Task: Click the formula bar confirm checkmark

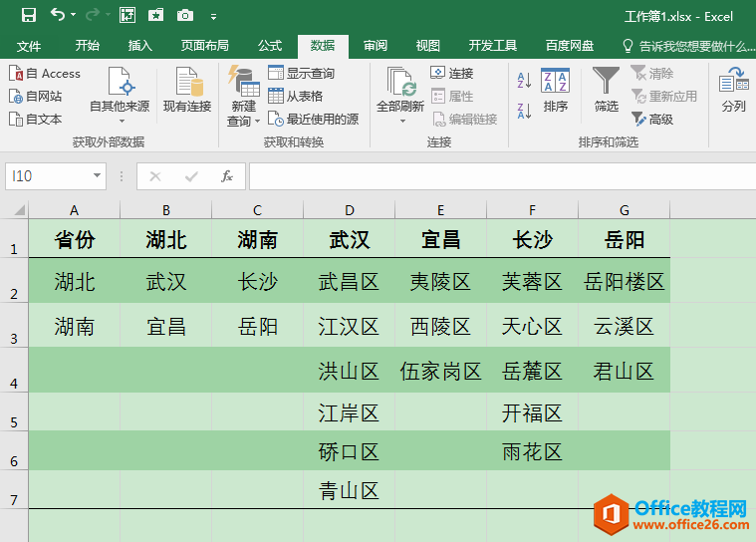Action: click(191, 176)
